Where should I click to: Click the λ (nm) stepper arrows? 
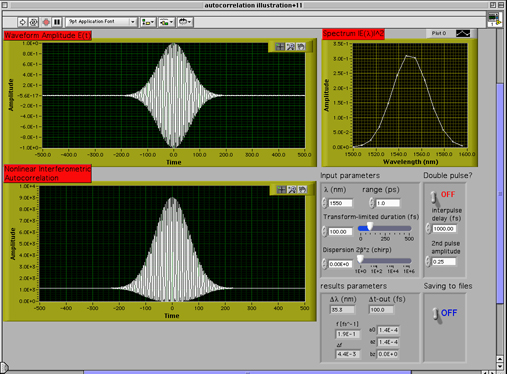click(x=324, y=203)
